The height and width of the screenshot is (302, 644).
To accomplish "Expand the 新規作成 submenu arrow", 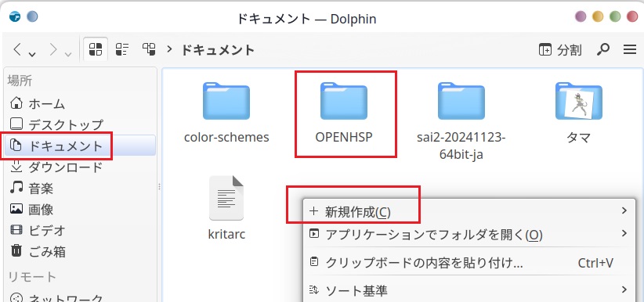I will 624,211.
